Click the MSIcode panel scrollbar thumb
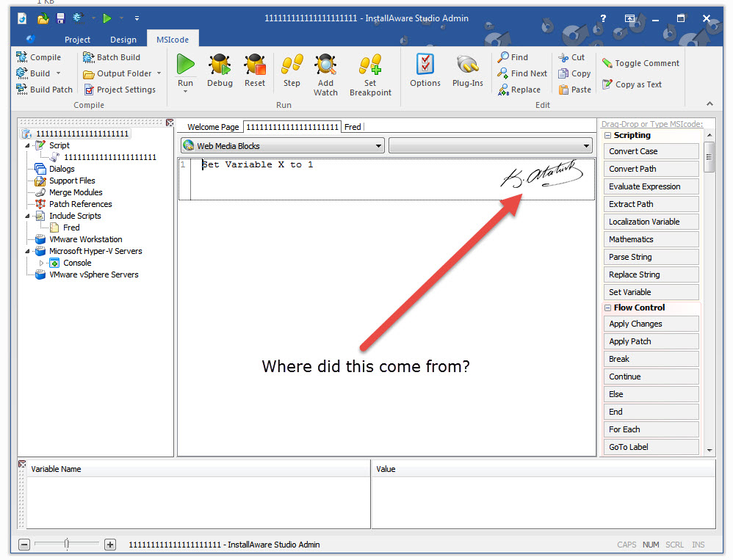 [709, 156]
